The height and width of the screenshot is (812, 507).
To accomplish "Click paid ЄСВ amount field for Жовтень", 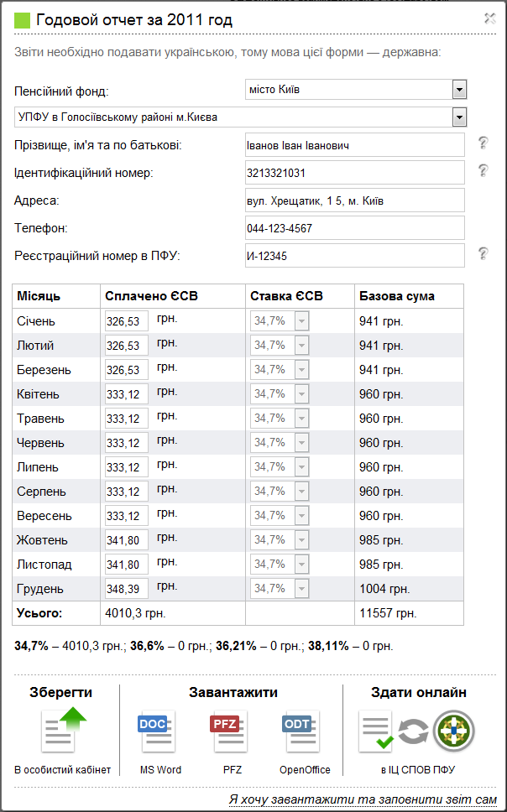I will coord(126,539).
